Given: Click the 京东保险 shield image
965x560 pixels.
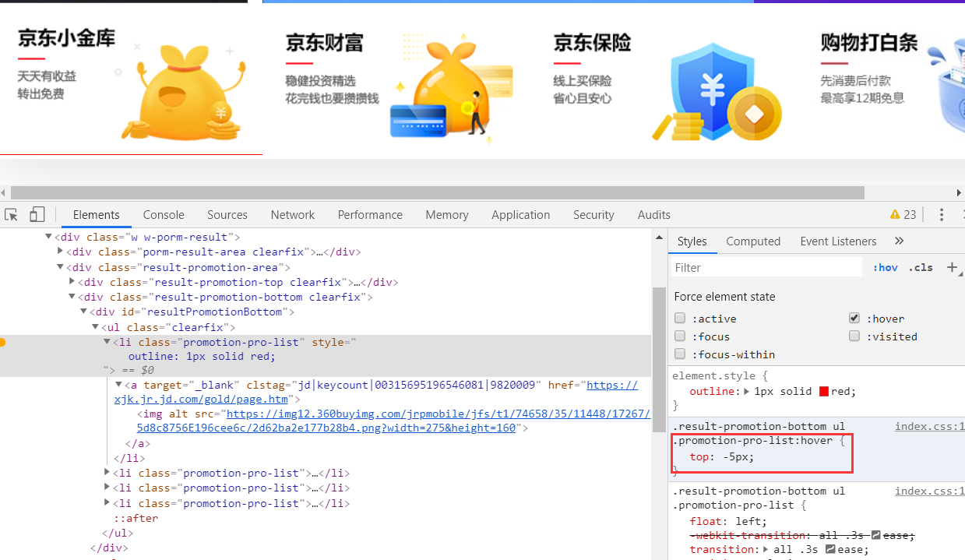Looking at the screenshot, I should (x=717, y=91).
